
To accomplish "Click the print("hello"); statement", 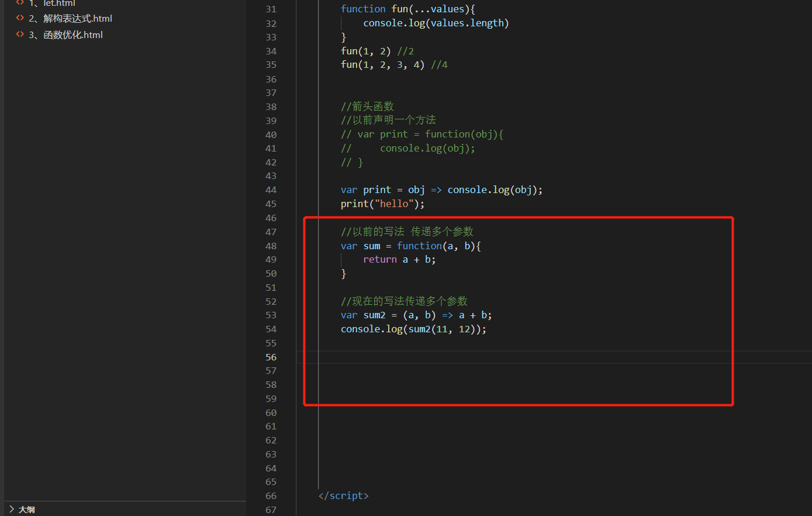I will point(383,204).
